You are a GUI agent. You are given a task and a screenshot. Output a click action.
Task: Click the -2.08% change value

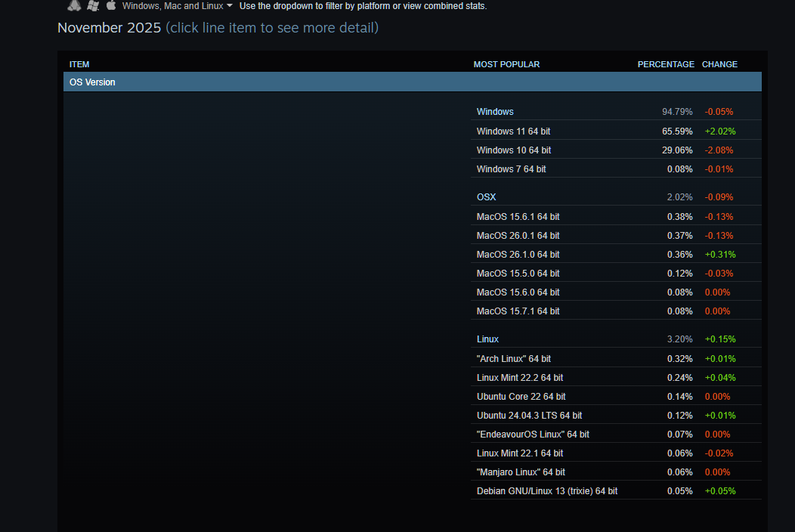coord(719,150)
